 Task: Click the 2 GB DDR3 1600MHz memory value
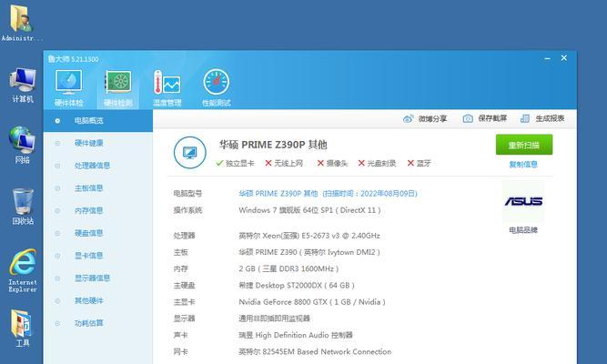(288, 268)
